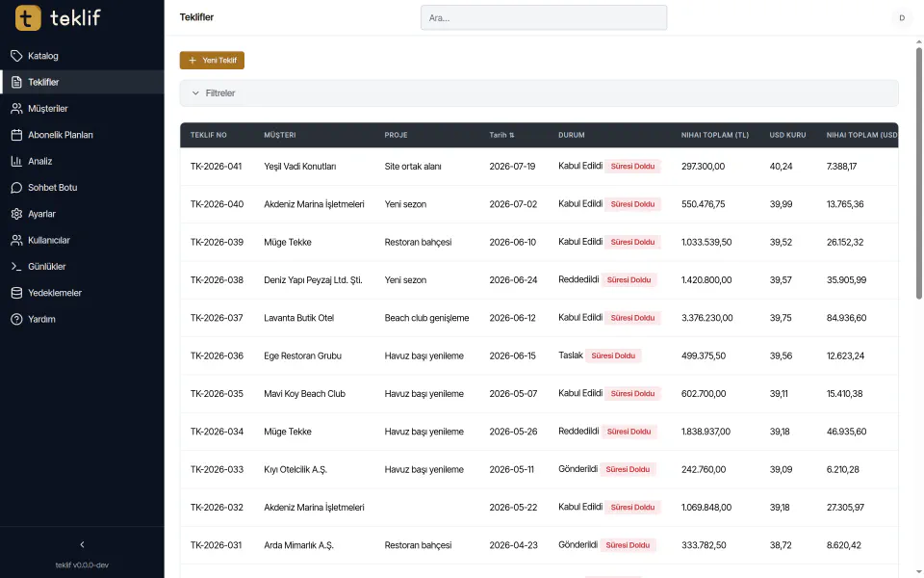
Task: Click Kıyı Otelcilik A.Ş. customer name
Action: pyautogui.click(x=295, y=469)
